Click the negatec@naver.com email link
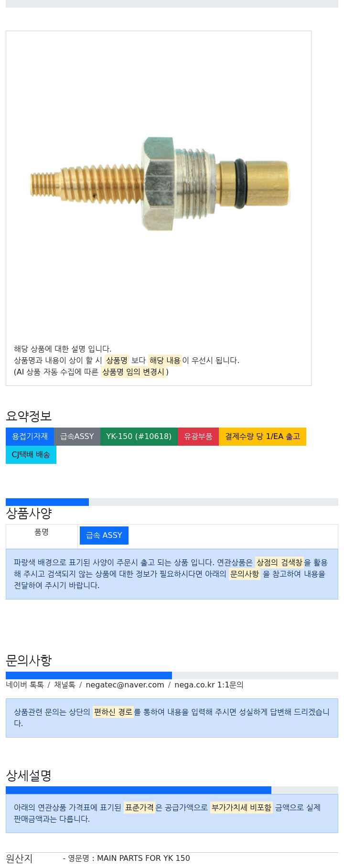The height and width of the screenshot is (868, 344). [x=125, y=685]
